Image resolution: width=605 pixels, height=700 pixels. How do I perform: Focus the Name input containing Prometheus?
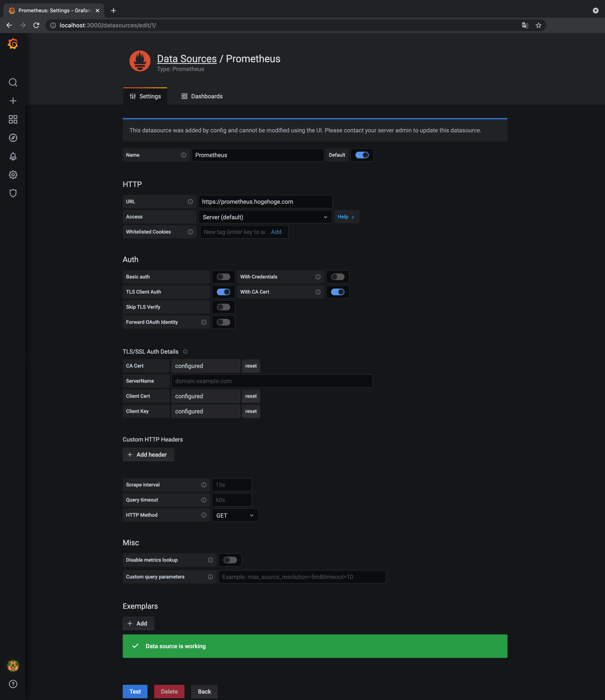tap(258, 155)
